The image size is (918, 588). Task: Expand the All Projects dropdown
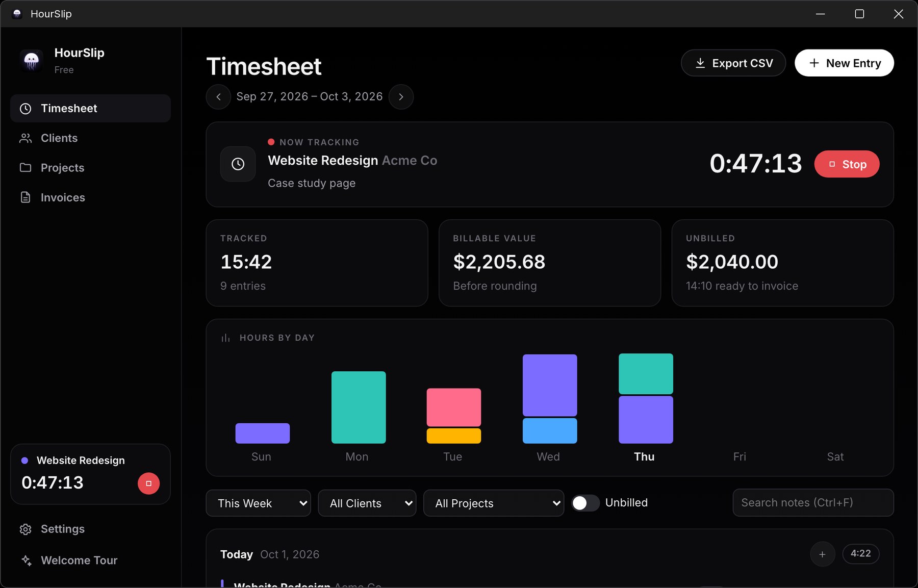pyautogui.click(x=494, y=503)
